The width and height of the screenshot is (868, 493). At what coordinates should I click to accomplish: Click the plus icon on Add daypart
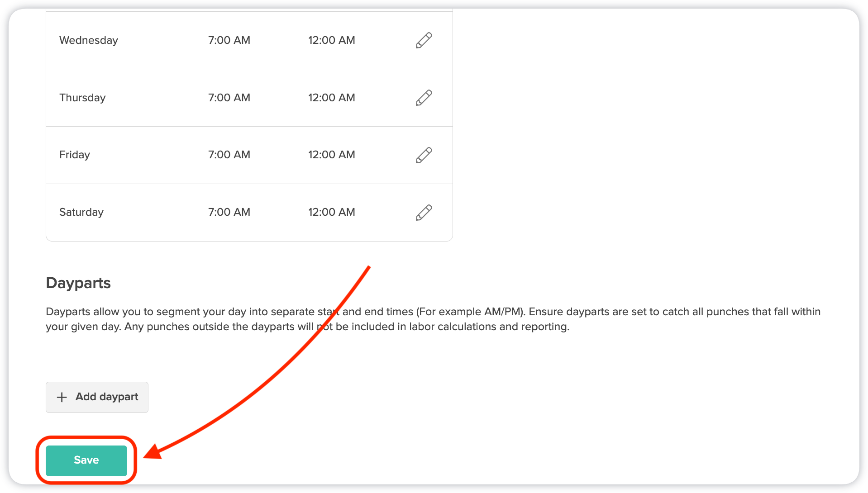(x=62, y=397)
